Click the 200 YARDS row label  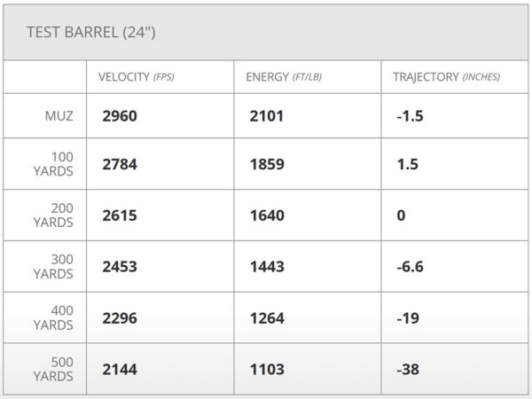55,215
